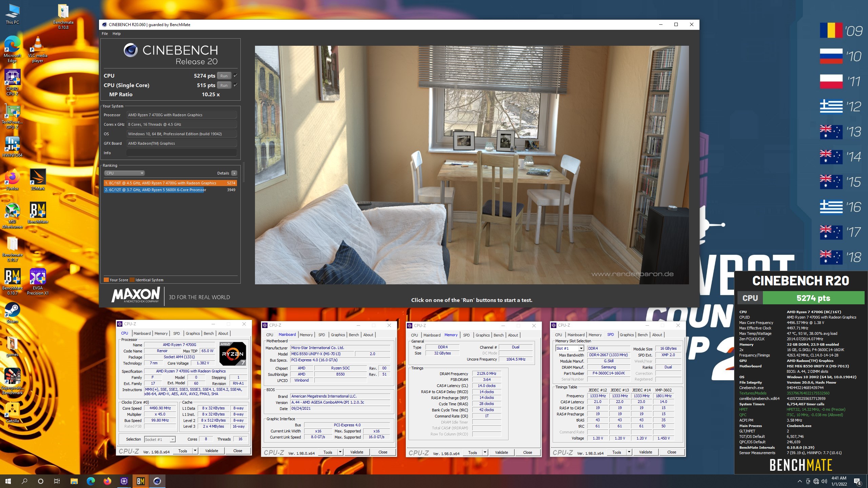Open Task View from taskbar

57,481
